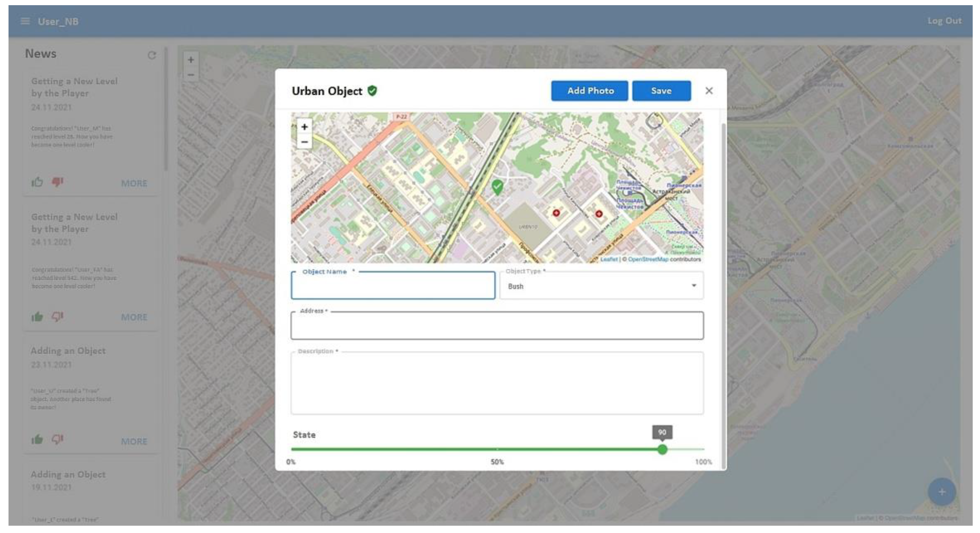Focus the Object Name input field
Screen dimensions: 980x533
click(393, 286)
